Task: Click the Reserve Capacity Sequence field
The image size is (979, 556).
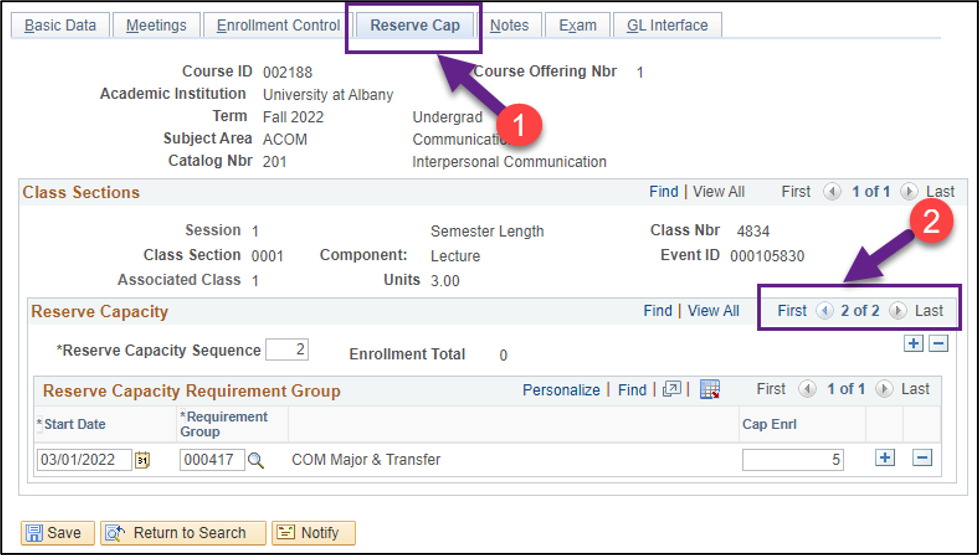Action: click(x=286, y=350)
